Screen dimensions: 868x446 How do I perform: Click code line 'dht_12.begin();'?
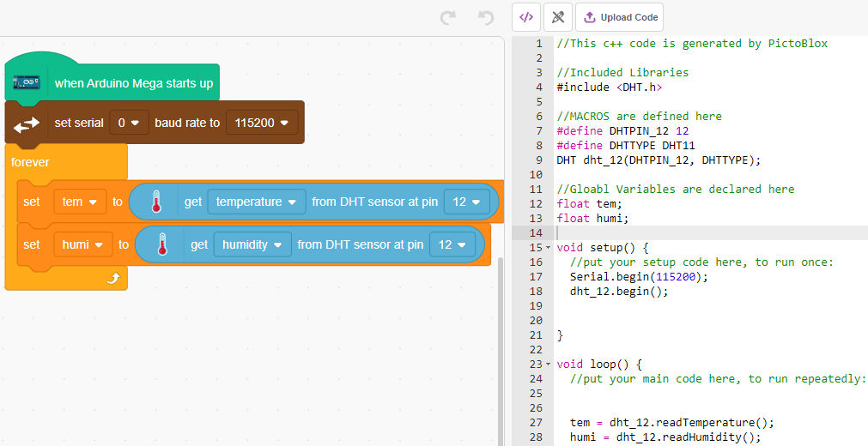(x=619, y=291)
